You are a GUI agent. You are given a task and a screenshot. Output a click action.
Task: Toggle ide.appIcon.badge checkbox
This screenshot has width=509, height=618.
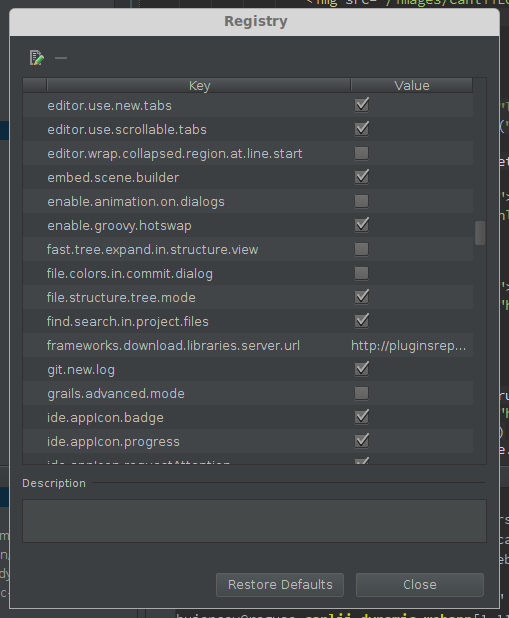pyautogui.click(x=362, y=417)
